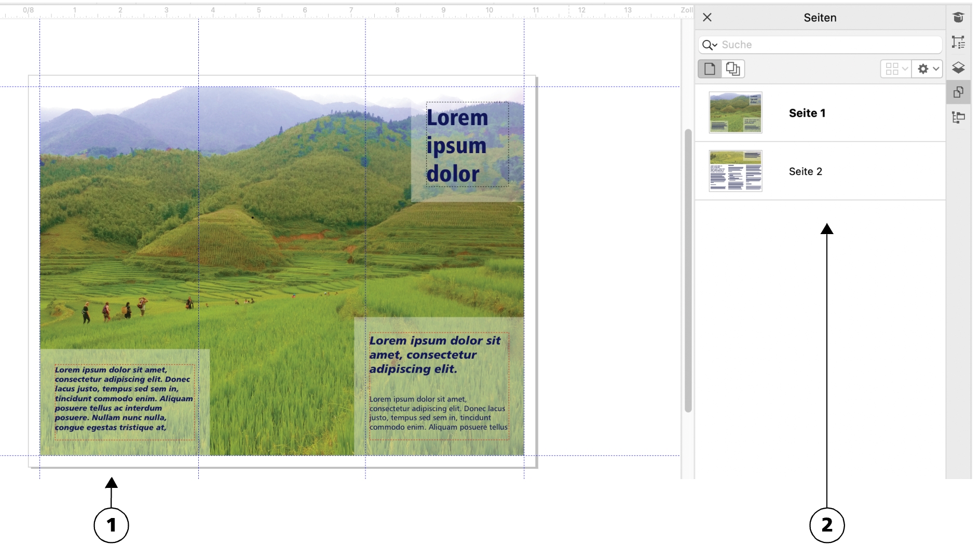The height and width of the screenshot is (545, 980).
Task: Click the Pages docker icon in sidebar
Action: pyautogui.click(x=958, y=92)
